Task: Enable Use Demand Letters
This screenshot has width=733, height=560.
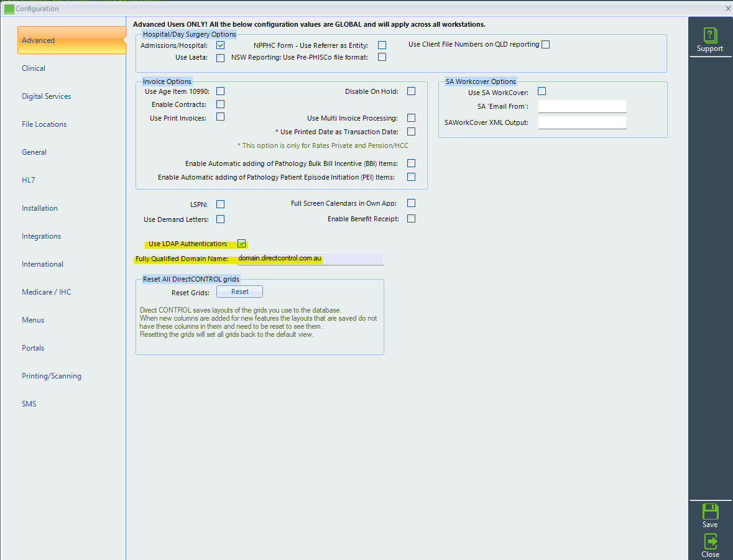Action: coord(220,219)
